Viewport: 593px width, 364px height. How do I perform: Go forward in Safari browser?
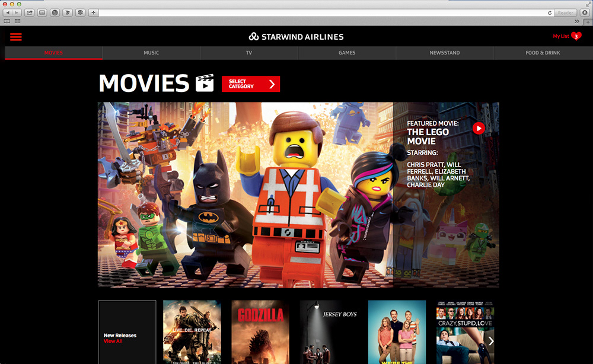pos(16,12)
